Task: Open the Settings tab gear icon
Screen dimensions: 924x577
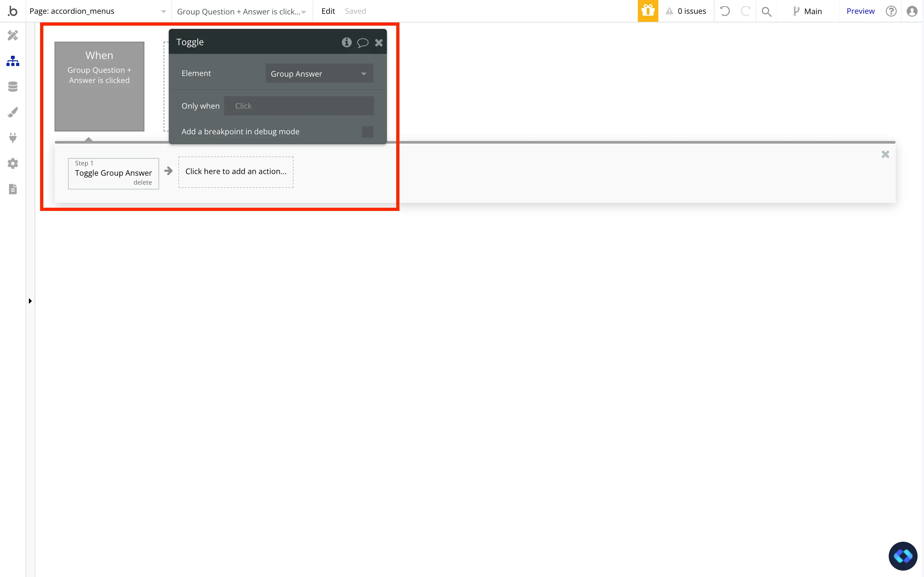Action: [x=13, y=163]
